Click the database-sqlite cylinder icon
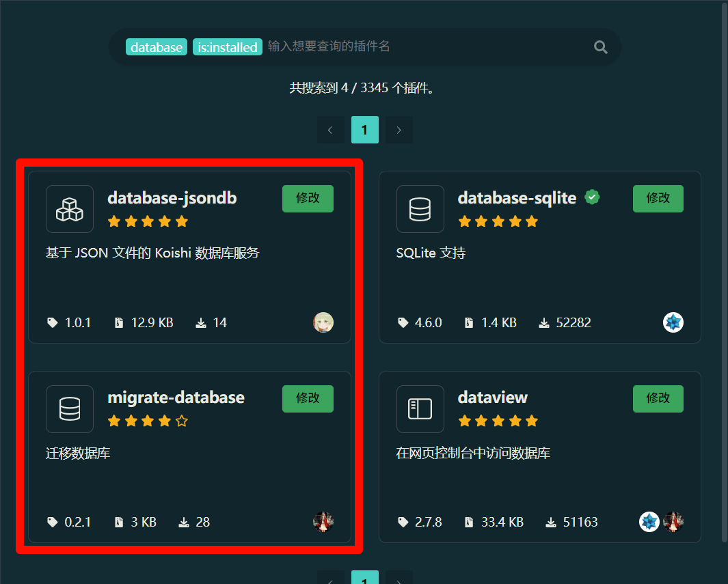Image resolution: width=728 pixels, height=584 pixels. (420, 209)
